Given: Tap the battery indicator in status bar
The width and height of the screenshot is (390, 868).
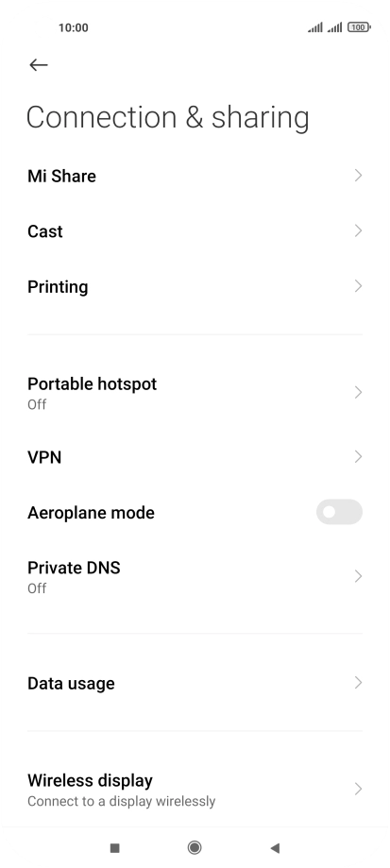Looking at the screenshot, I should pos(359,27).
